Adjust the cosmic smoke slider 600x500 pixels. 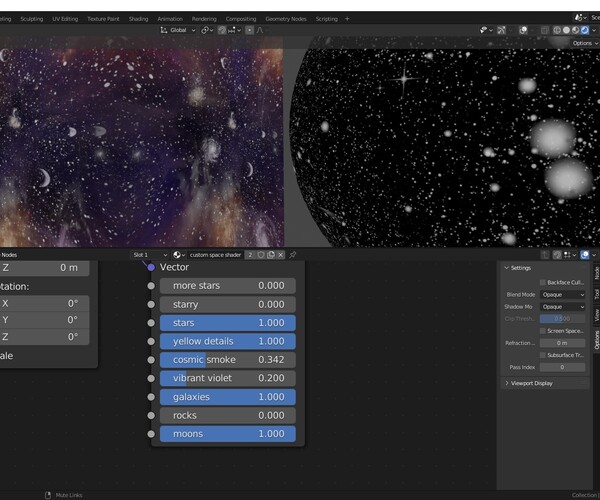[x=228, y=360]
